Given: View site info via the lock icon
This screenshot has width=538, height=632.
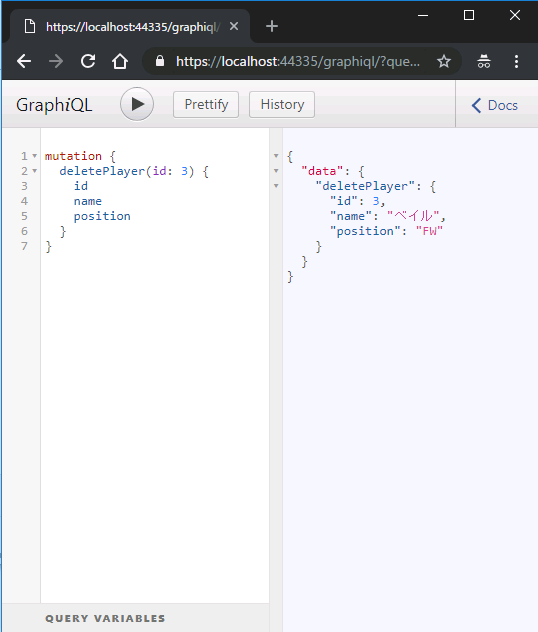Looking at the screenshot, I should pyautogui.click(x=160, y=61).
